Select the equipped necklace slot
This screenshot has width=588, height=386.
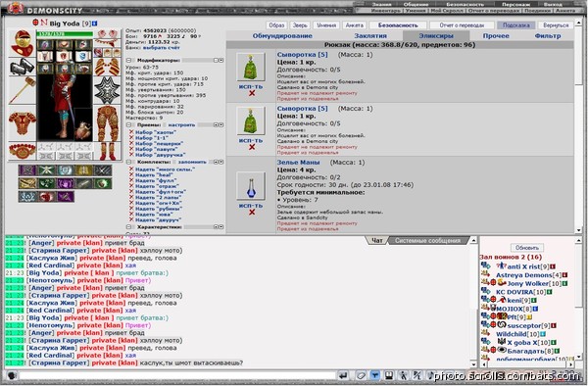[107, 43]
